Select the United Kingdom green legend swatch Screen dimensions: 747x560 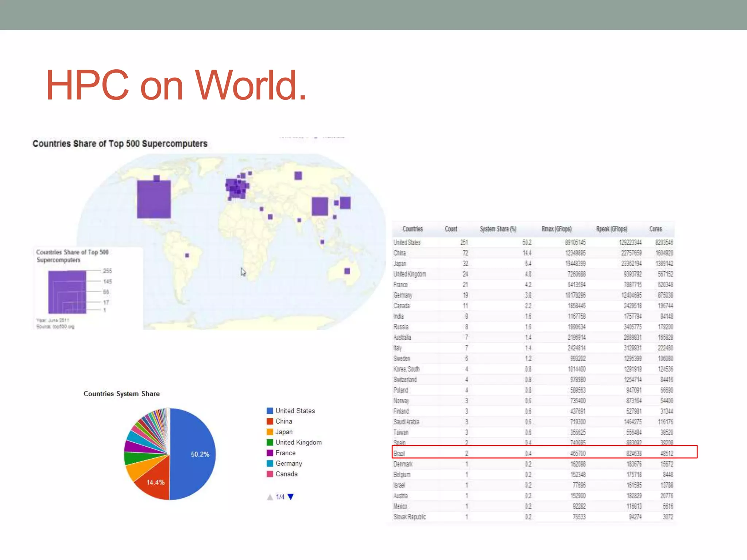[x=270, y=442]
